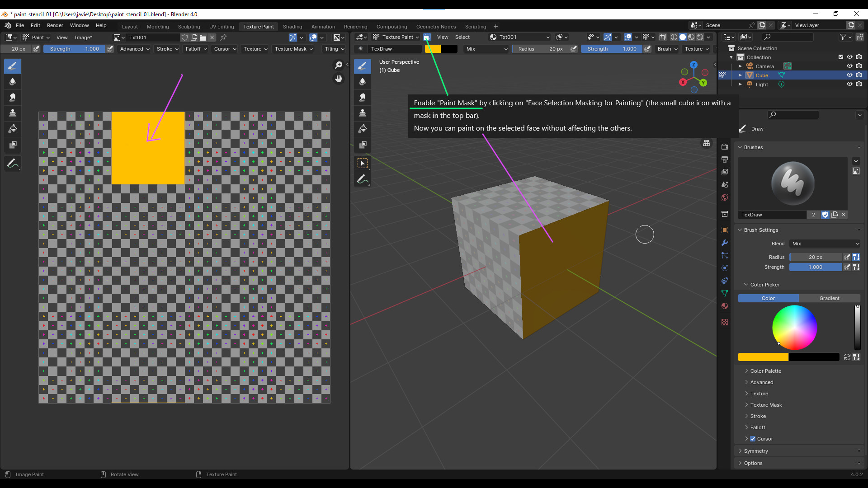Expand the Camera item in the outliner

click(741, 66)
